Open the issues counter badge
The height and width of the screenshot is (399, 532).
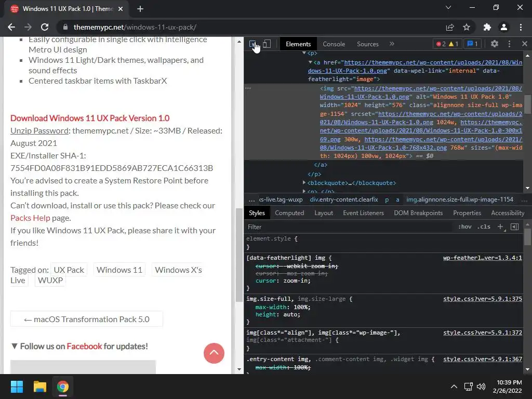click(x=472, y=44)
